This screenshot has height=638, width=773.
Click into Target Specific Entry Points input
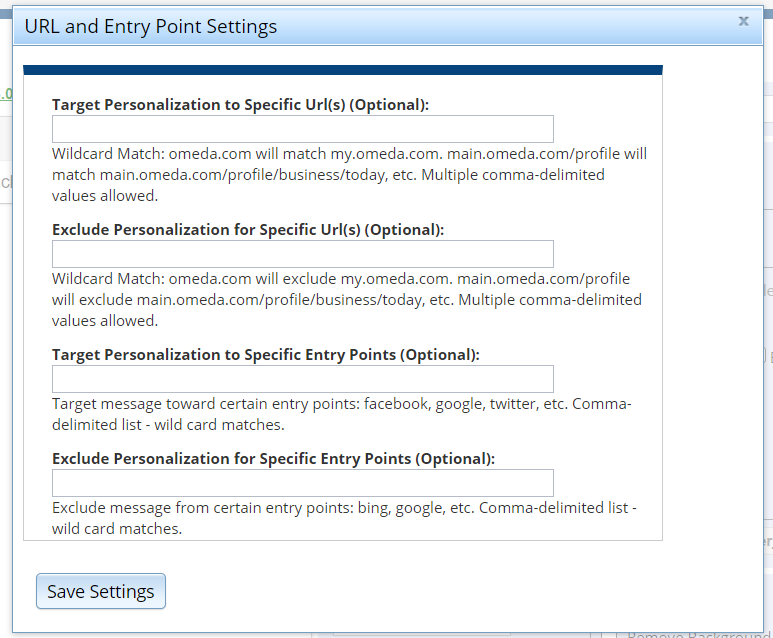302,379
